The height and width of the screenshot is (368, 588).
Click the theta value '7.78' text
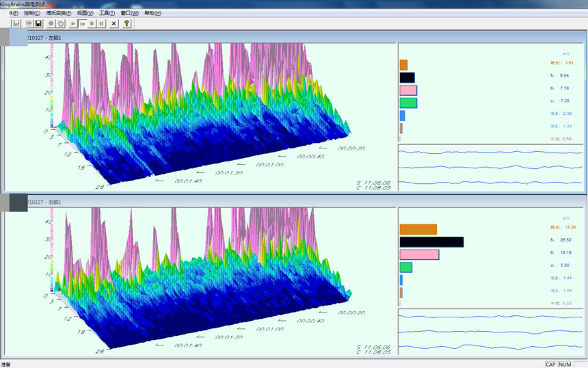[x=564, y=88]
